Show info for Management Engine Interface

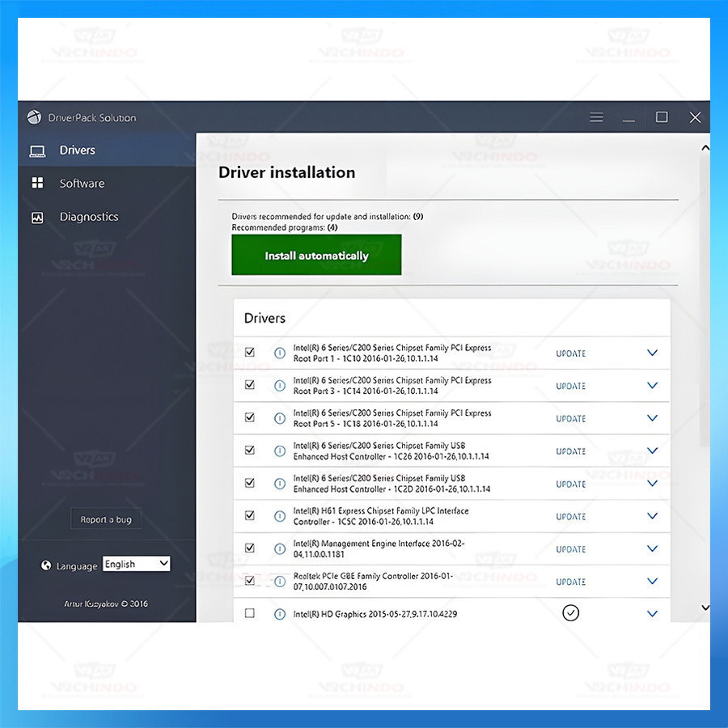click(280, 548)
